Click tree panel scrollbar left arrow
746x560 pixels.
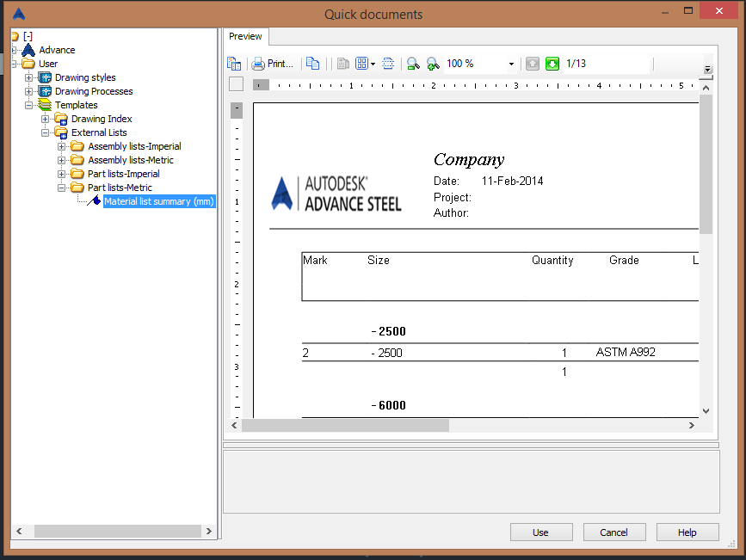[19, 531]
